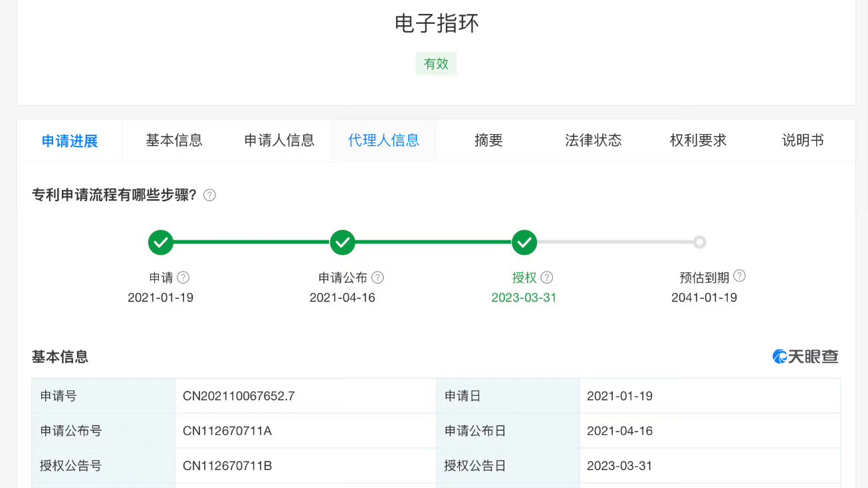Screen dimensions: 868x488
Task: Click question mark icon beside 授权
Action: [547, 278]
